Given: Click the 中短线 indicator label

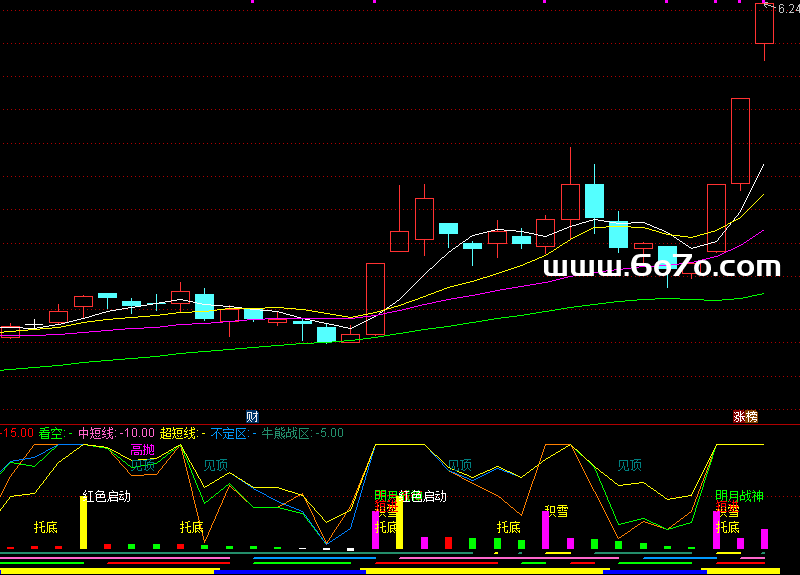Looking at the screenshot, I should (x=97, y=433).
